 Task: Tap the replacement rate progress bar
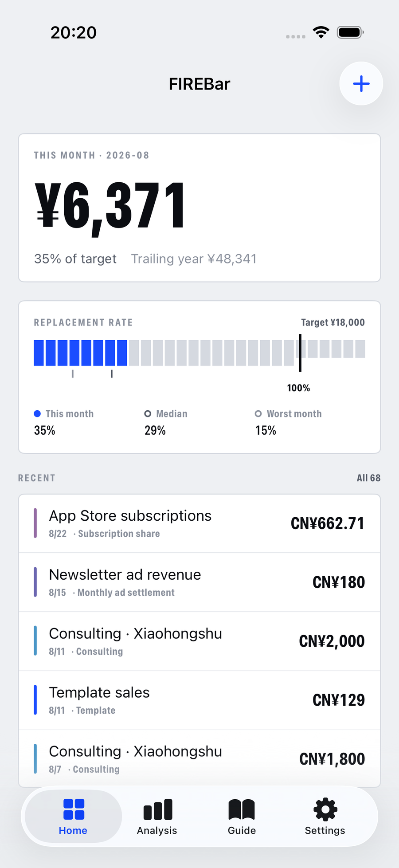click(199, 353)
